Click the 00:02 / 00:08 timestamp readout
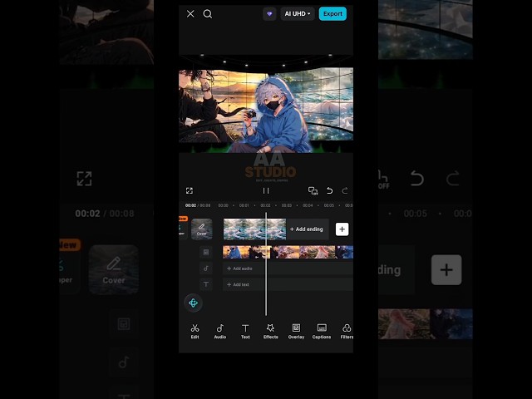Viewport: 532px width, 399px height. click(198, 205)
